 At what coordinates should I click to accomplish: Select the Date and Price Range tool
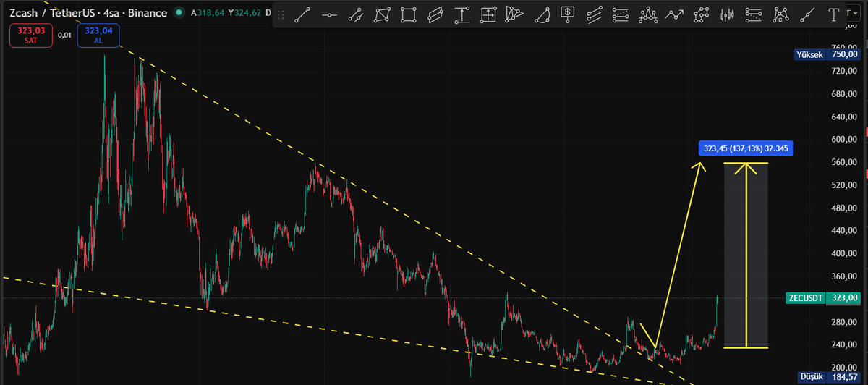click(488, 14)
